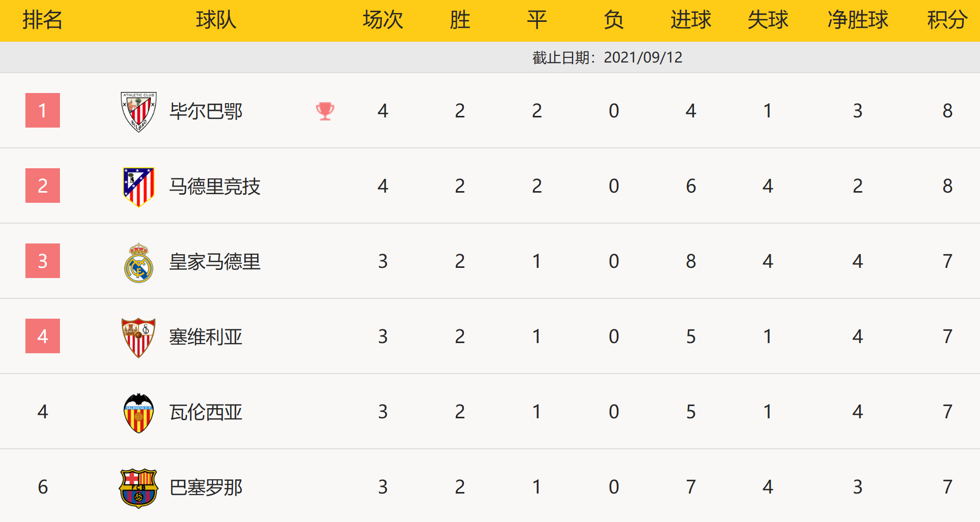This screenshot has width=980, height=522.
Task: Click the Athletic Bilbao club crest
Action: tap(138, 111)
